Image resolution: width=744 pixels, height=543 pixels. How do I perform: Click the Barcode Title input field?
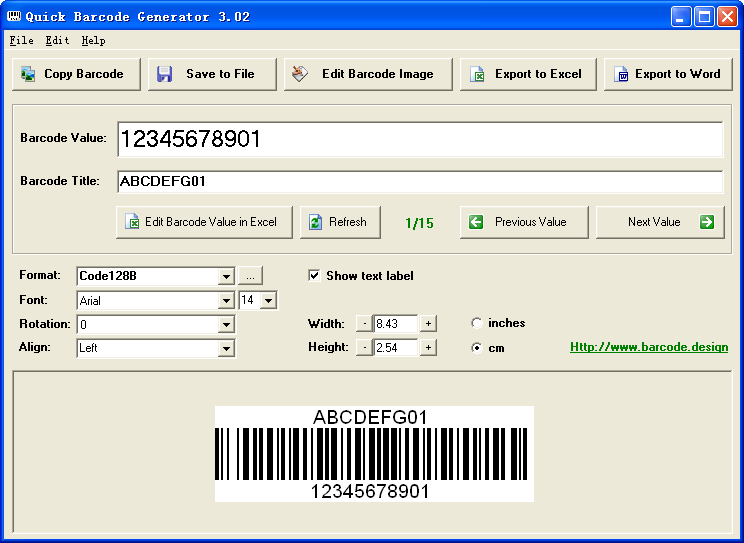point(420,181)
